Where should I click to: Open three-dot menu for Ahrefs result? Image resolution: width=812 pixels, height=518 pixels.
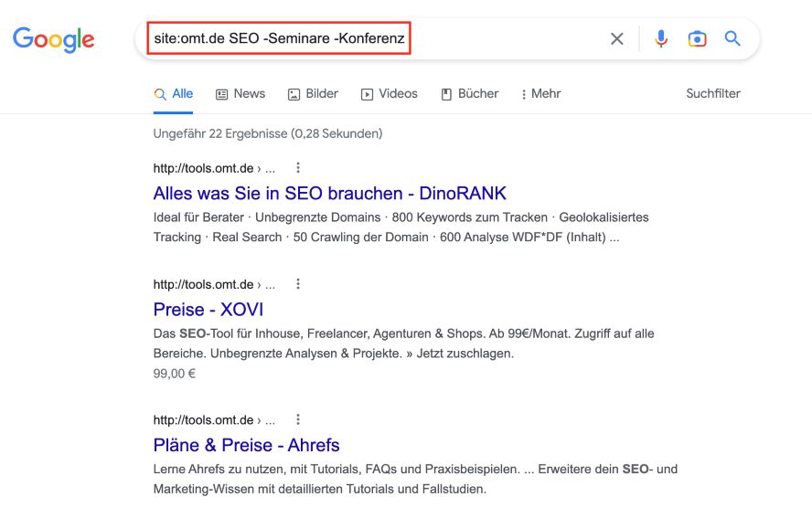(298, 420)
